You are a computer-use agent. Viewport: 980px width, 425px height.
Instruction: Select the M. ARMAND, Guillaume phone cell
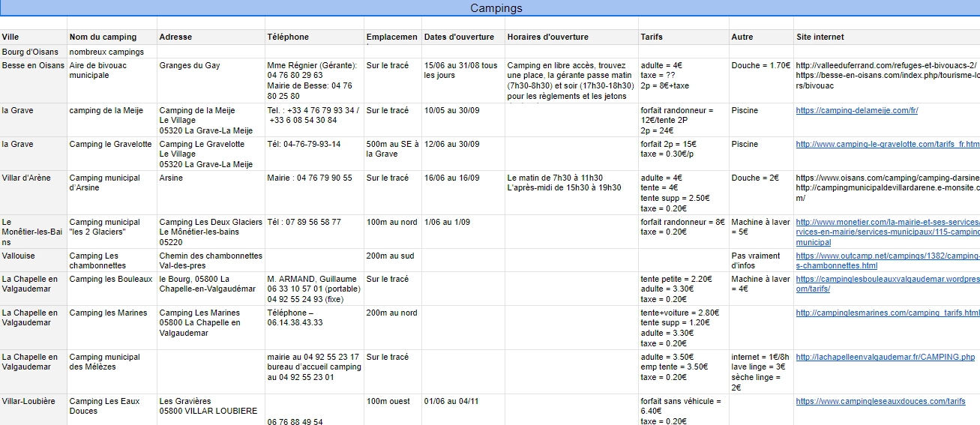tap(314, 289)
